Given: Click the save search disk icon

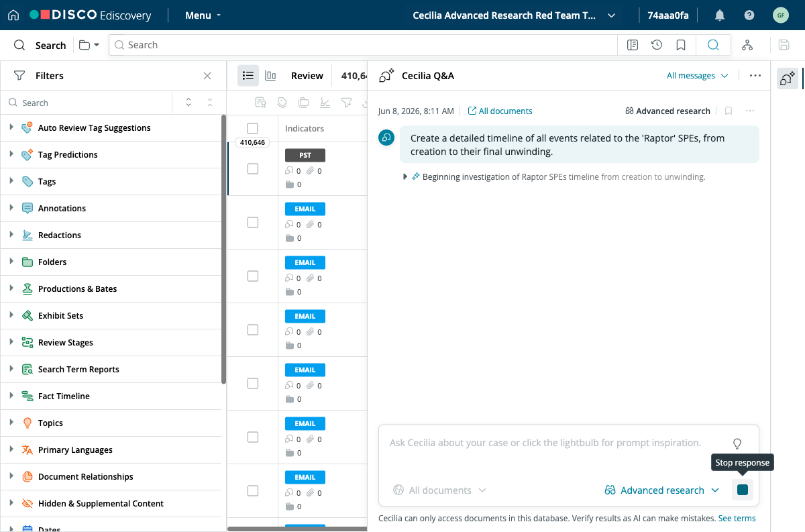Looking at the screenshot, I should (x=784, y=45).
